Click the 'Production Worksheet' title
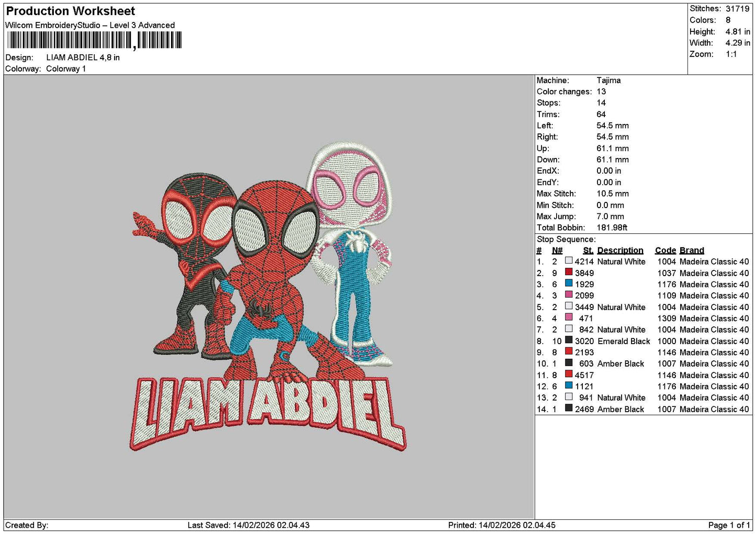This screenshot has width=756, height=534. tap(71, 11)
